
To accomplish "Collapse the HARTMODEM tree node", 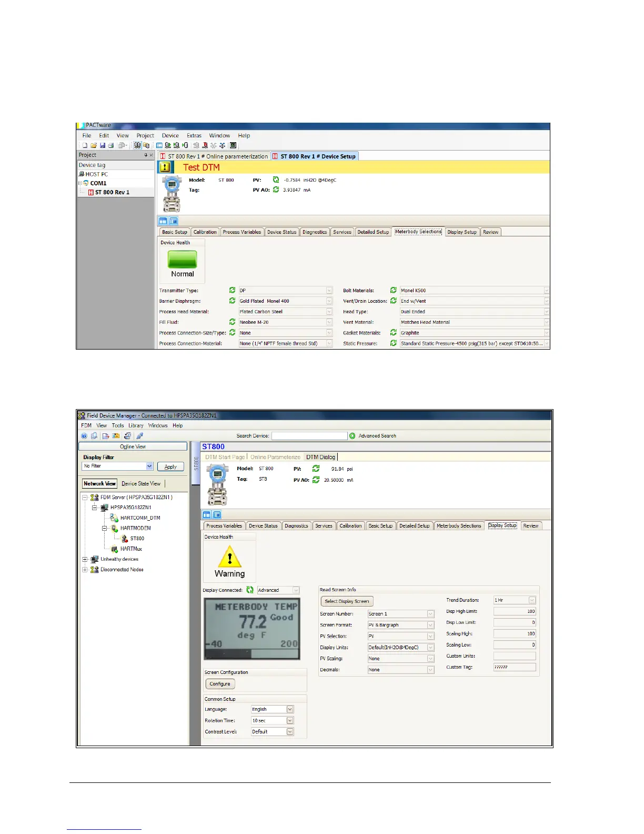I will point(105,528).
